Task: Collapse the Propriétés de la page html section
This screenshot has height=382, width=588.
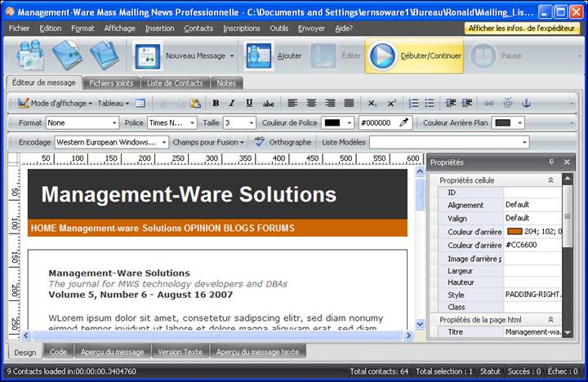Action: point(550,319)
